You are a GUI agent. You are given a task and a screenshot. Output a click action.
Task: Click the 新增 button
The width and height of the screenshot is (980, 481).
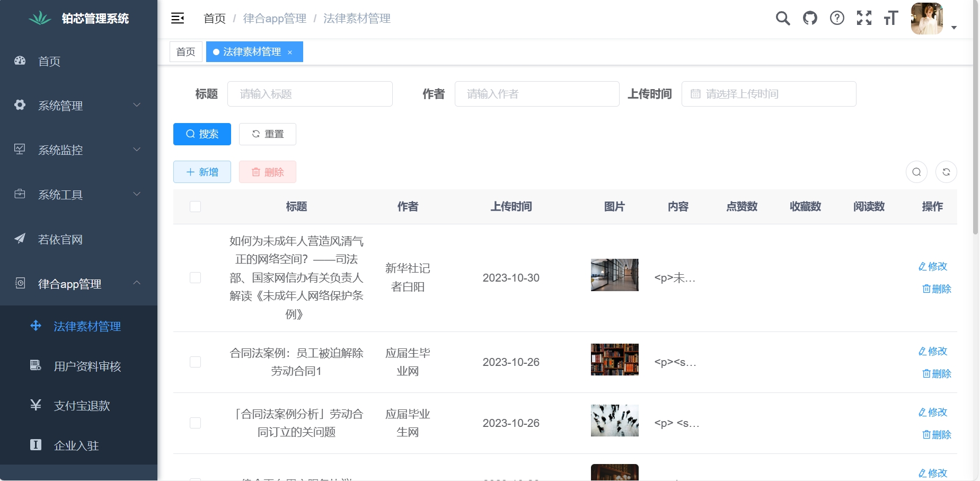(202, 172)
